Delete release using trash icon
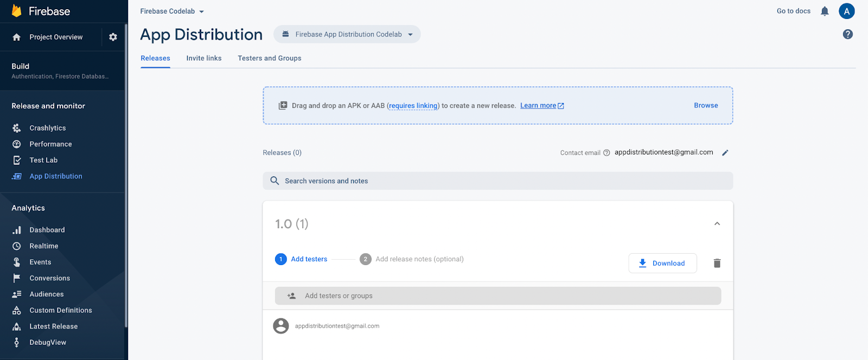The image size is (868, 360). [717, 263]
